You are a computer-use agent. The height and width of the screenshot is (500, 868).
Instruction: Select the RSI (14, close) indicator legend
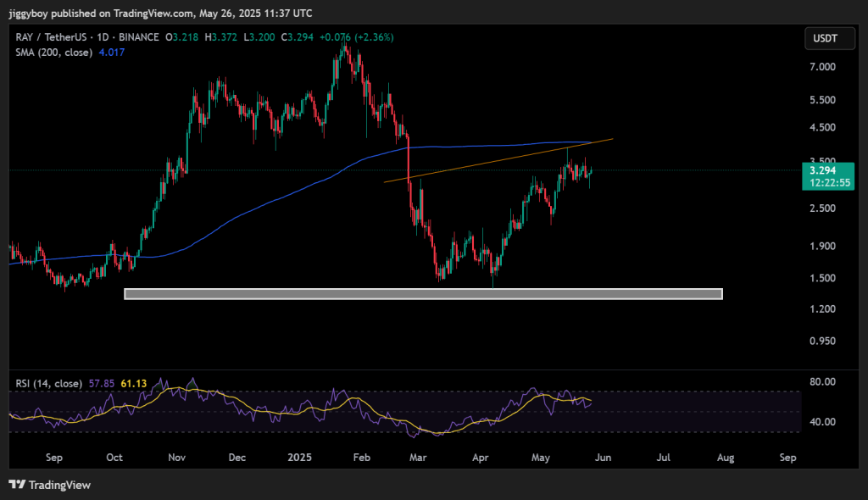48,383
